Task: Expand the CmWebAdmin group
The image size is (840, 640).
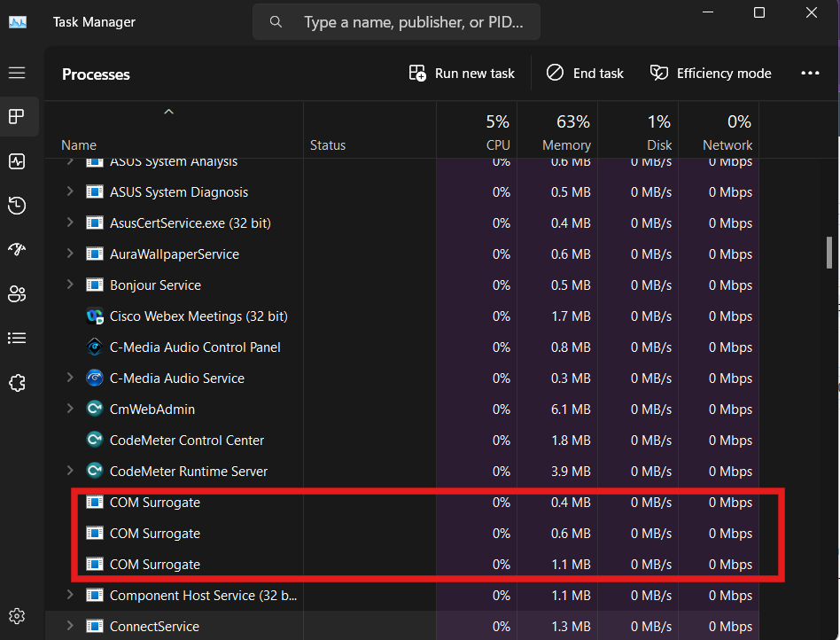Action: (70, 409)
